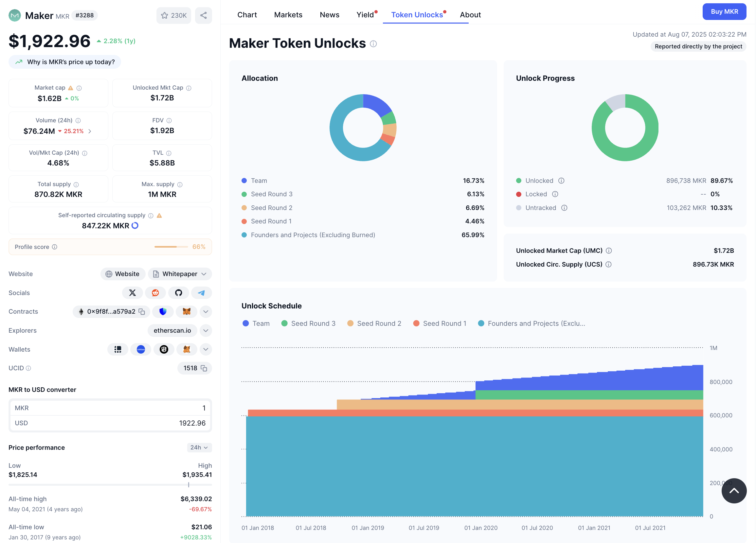Click the Market cap warning triangle icon

(71, 88)
